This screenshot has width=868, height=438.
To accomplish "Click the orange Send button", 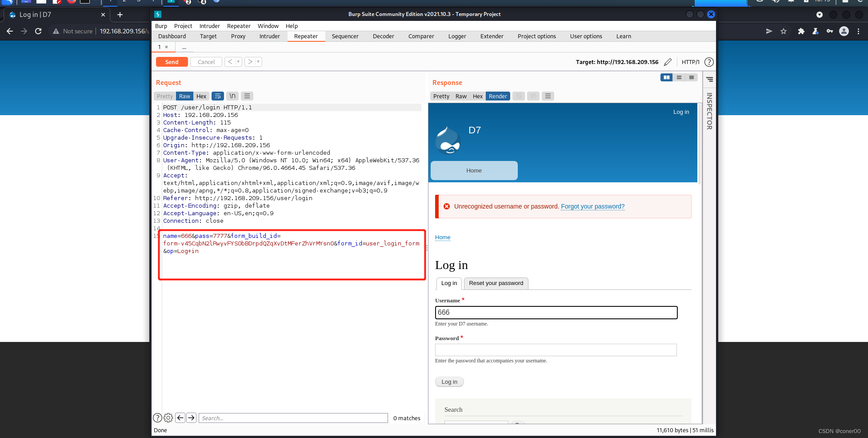I will tap(172, 62).
